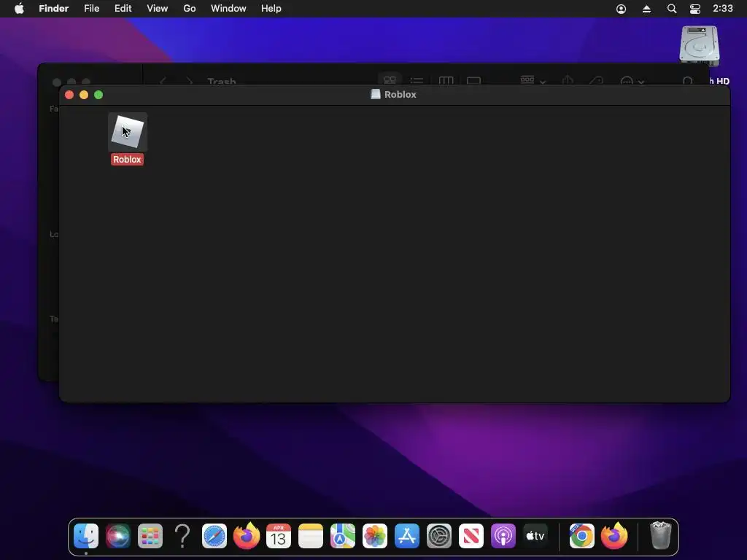
Task: Click the 2:33 clock in menu bar
Action: pyautogui.click(x=723, y=9)
